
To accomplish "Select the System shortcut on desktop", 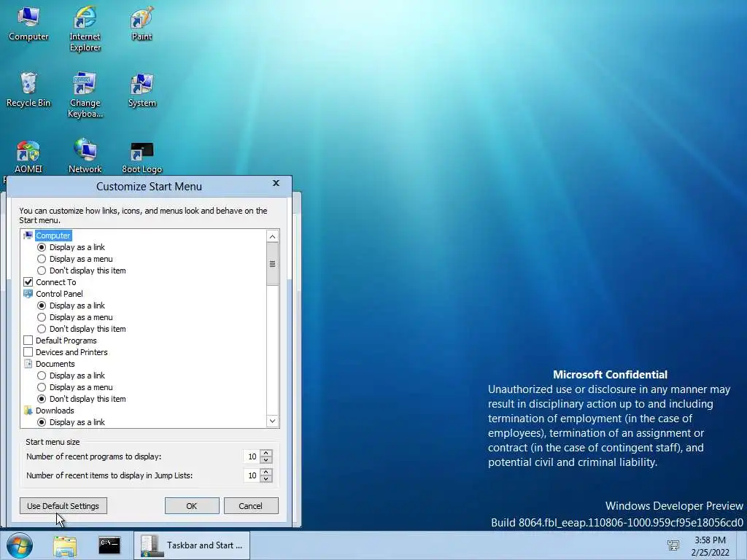I will (142, 90).
